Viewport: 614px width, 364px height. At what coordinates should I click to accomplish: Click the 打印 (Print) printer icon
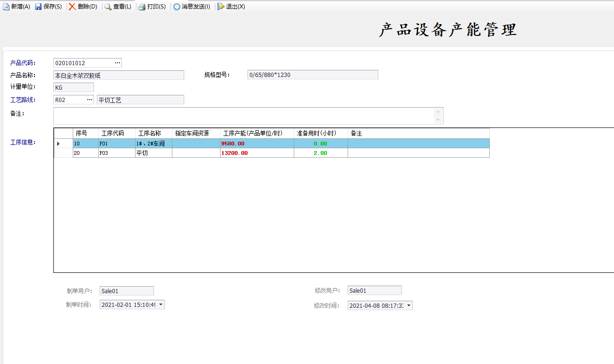(142, 7)
